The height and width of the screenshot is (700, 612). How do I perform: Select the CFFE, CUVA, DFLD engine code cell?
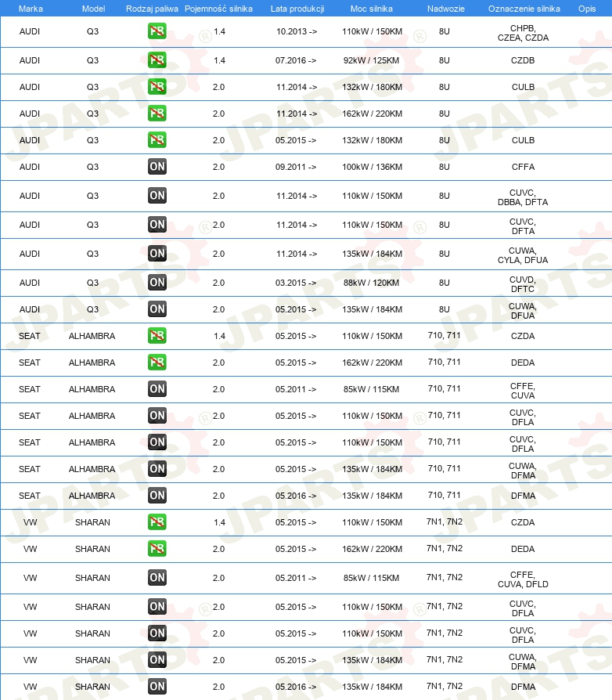click(523, 579)
